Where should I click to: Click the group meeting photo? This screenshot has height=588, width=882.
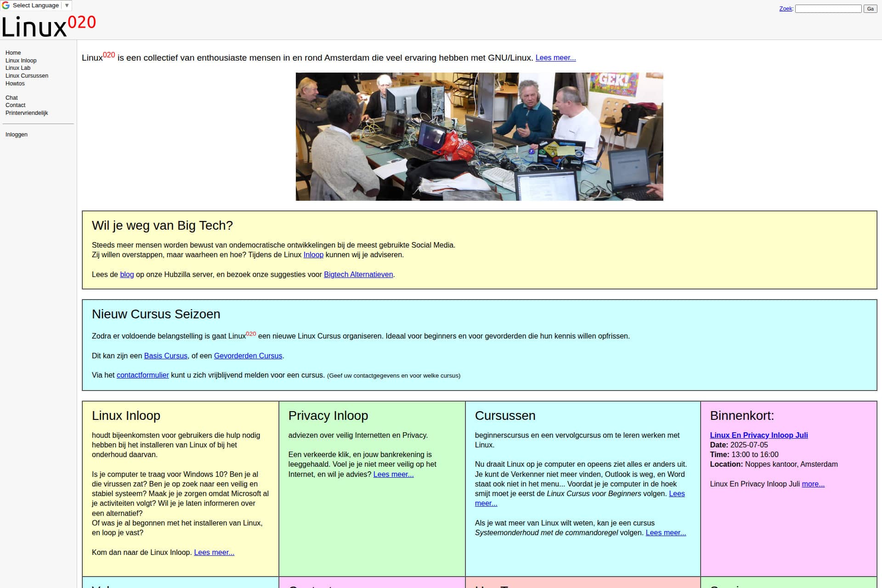pyautogui.click(x=479, y=136)
